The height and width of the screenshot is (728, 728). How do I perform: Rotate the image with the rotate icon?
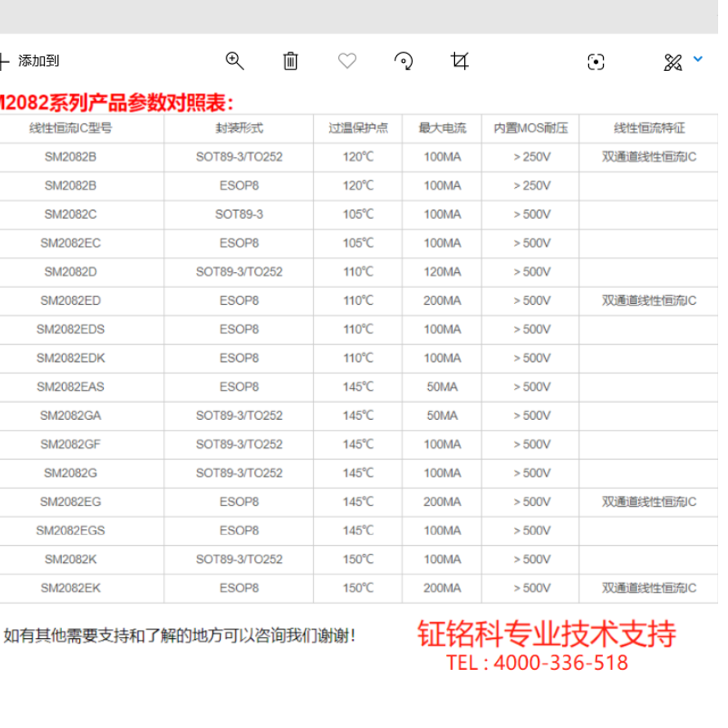pos(404,60)
